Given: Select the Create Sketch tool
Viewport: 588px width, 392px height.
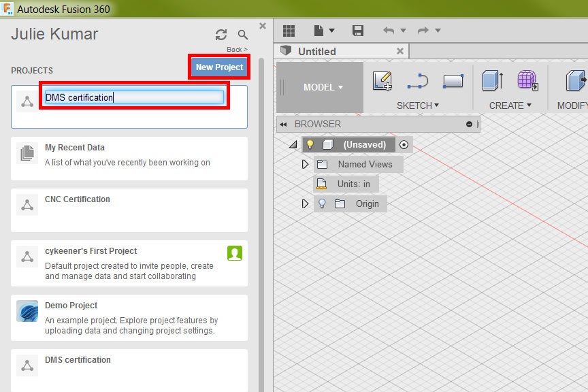Looking at the screenshot, I should 382,81.
